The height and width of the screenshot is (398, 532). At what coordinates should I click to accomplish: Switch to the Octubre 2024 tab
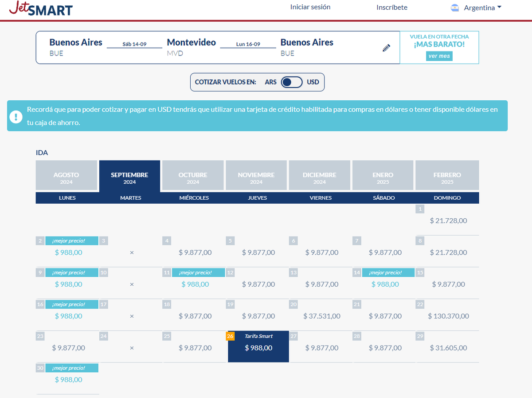193,177
